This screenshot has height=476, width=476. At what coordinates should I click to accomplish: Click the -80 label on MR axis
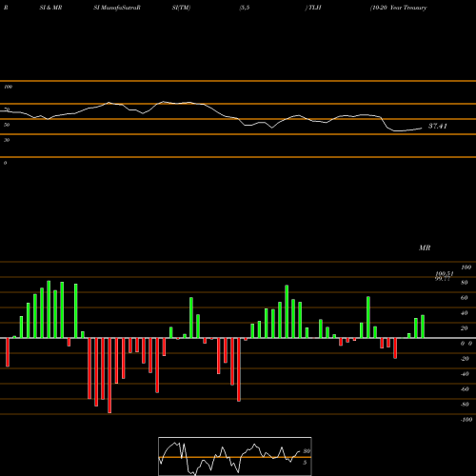click(465, 405)
